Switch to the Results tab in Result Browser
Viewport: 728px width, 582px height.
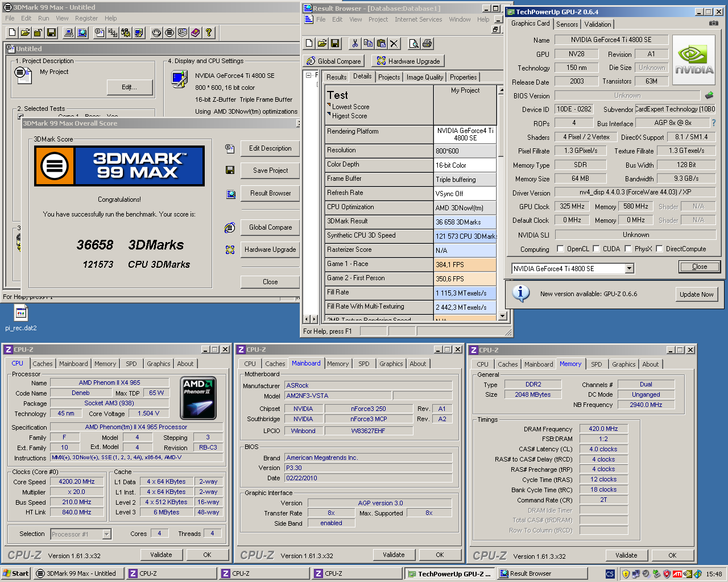(x=336, y=77)
